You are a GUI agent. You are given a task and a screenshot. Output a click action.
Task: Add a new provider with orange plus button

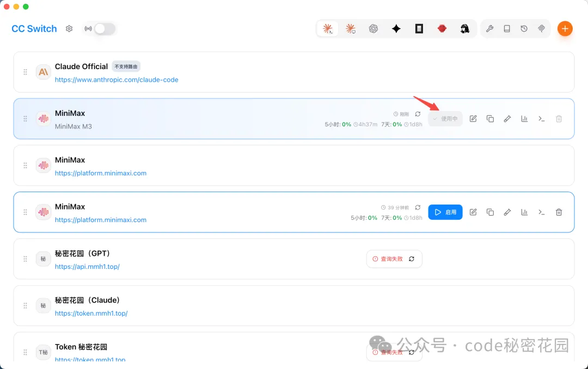(565, 29)
